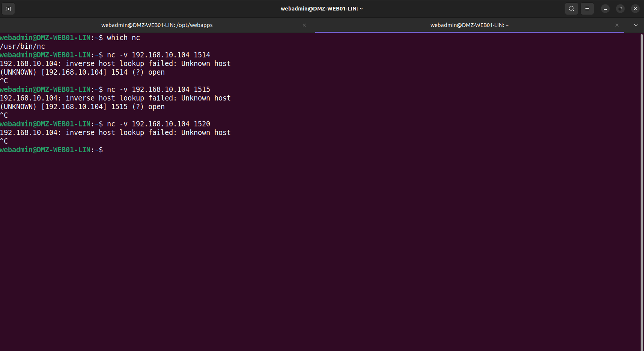Click the last 'inverse host lookup failed' line
The width and height of the screenshot is (644, 351).
(x=115, y=132)
